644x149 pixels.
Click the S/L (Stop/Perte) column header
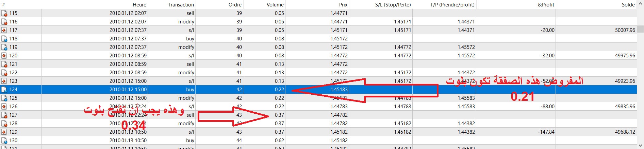[x=393, y=4]
